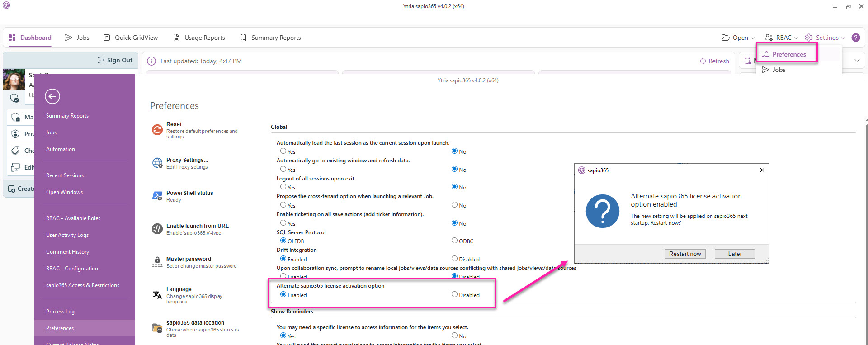Click the Enable launch from URL icon
This screenshot has width=868, height=345.
(157, 229)
